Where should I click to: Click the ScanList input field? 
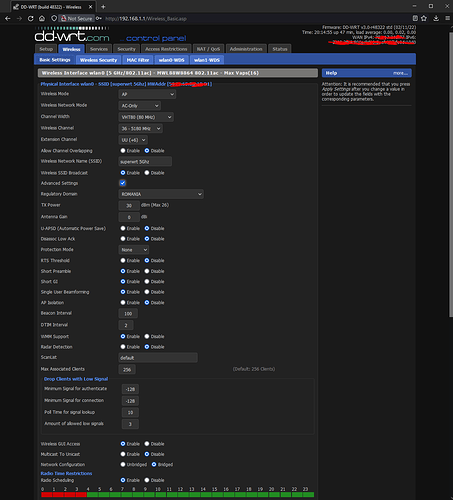pos(158,358)
